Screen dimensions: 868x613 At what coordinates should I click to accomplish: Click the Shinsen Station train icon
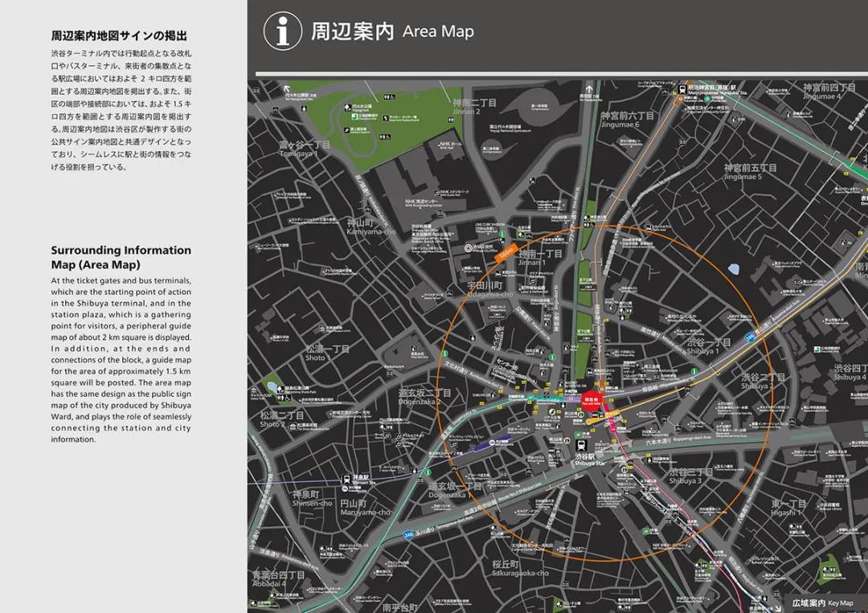click(346, 479)
